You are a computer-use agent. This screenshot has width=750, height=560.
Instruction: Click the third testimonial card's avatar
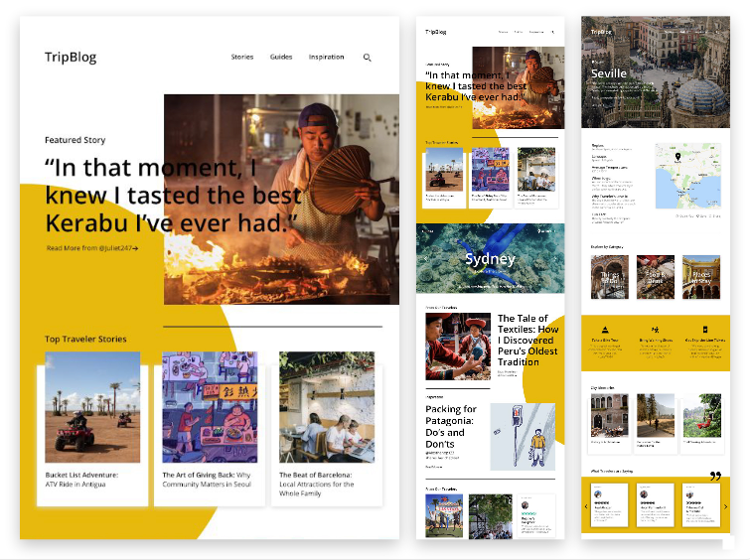pyautogui.click(x=689, y=494)
